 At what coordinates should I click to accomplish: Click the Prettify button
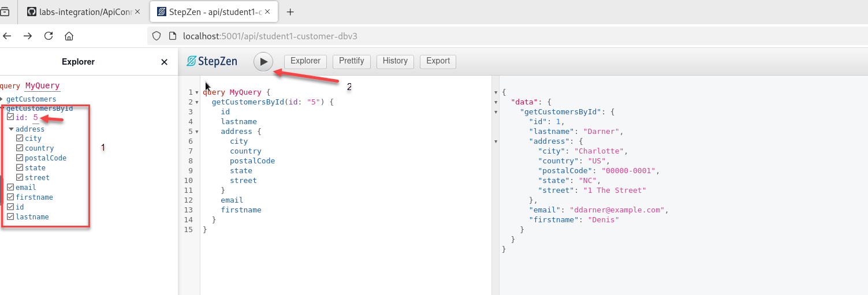(351, 61)
